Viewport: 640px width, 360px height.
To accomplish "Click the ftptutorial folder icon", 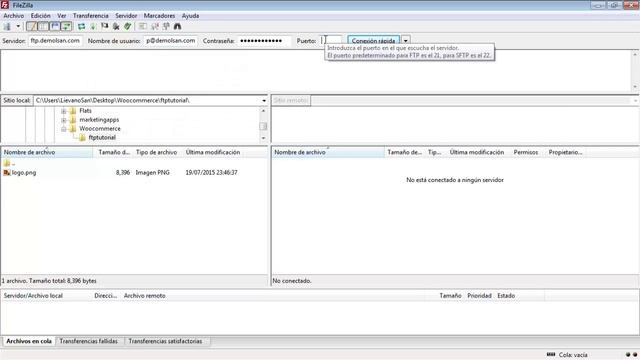I will [x=82, y=138].
